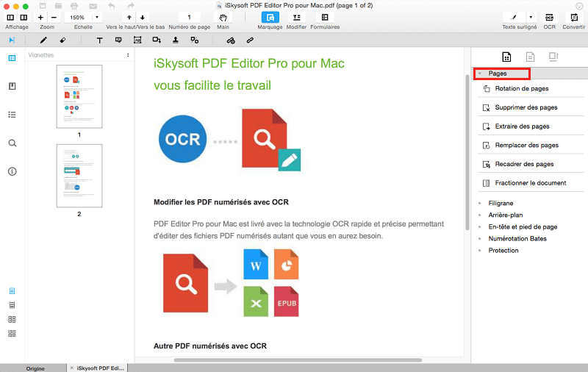The height and width of the screenshot is (372, 588).
Task: Click the Convertir button
Action: coord(574,17)
